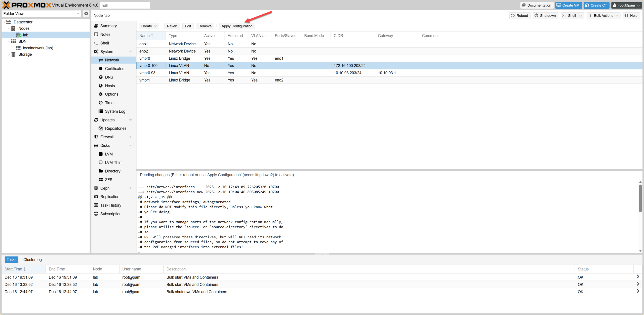The width and height of the screenshot is (644, 315).
Task: Open the Time settings
Action: (x=109, y=103)
